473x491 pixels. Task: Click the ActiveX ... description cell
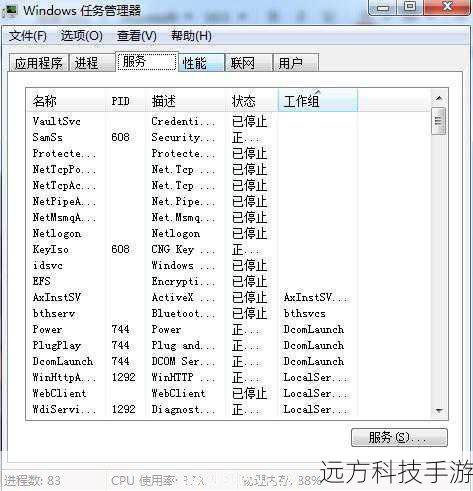click(183, 297)
